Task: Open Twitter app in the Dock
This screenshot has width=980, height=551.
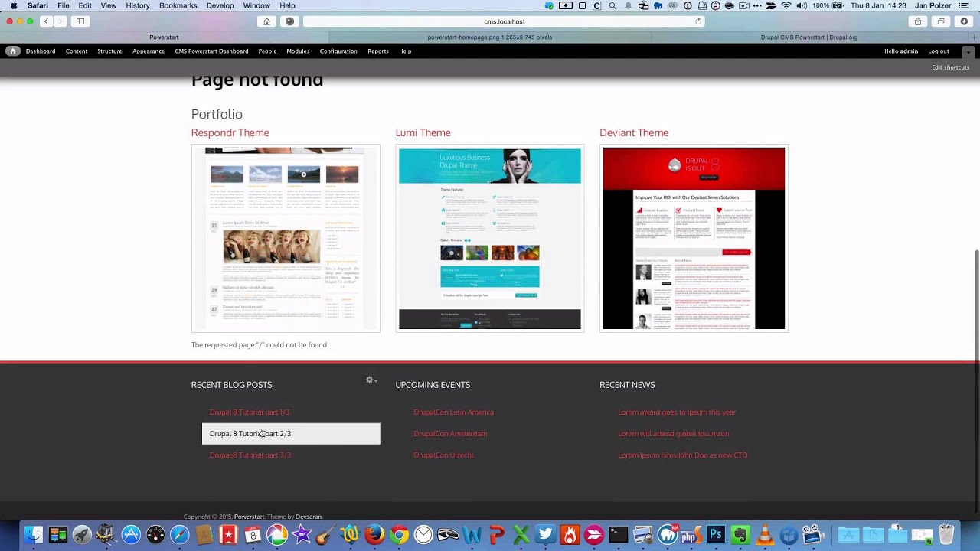Action: tap(545, 534)
